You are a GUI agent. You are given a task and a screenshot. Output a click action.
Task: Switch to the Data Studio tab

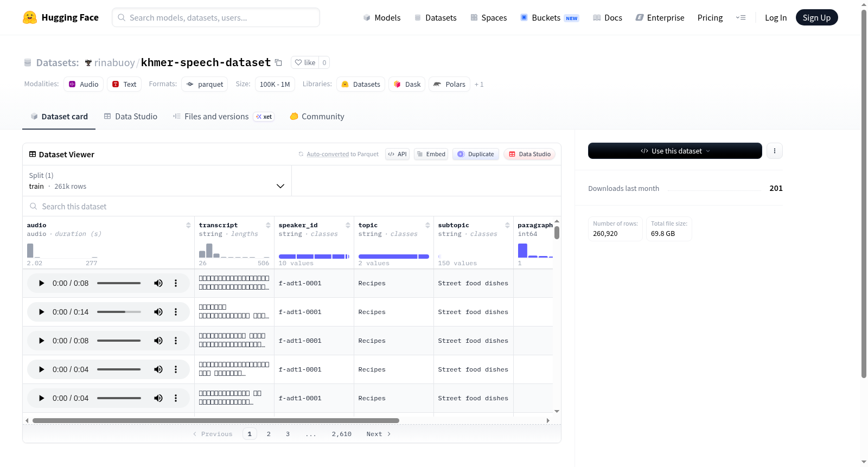pyautogui.click(x=131, y=116)
